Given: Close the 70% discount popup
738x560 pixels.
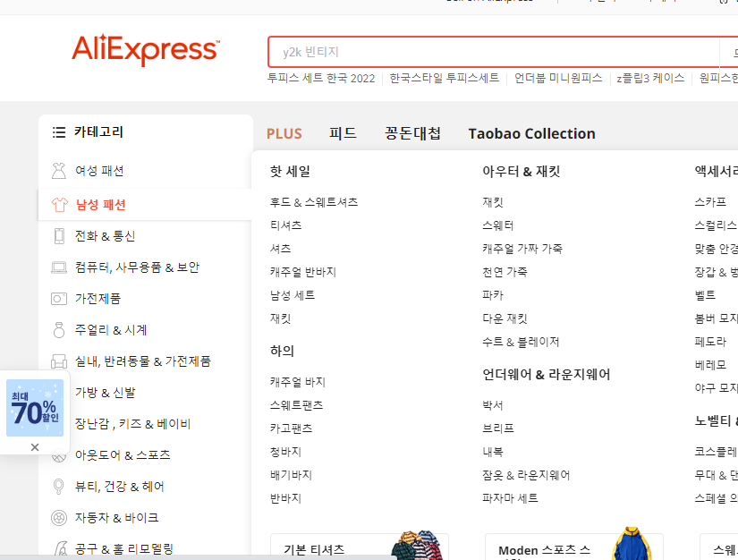Looking at the screenshot, I should pyautogui.click(x=35, y=447).
